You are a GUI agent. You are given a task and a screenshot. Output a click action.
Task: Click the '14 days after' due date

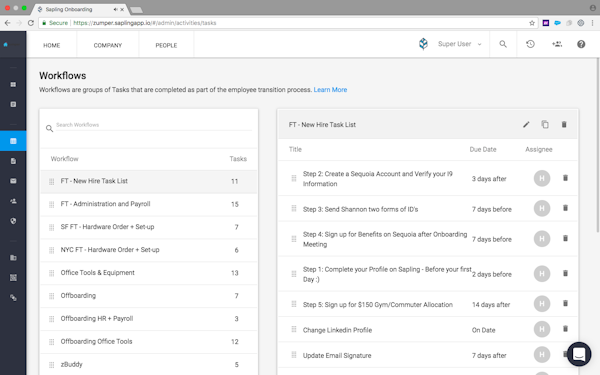coord(491,305)
